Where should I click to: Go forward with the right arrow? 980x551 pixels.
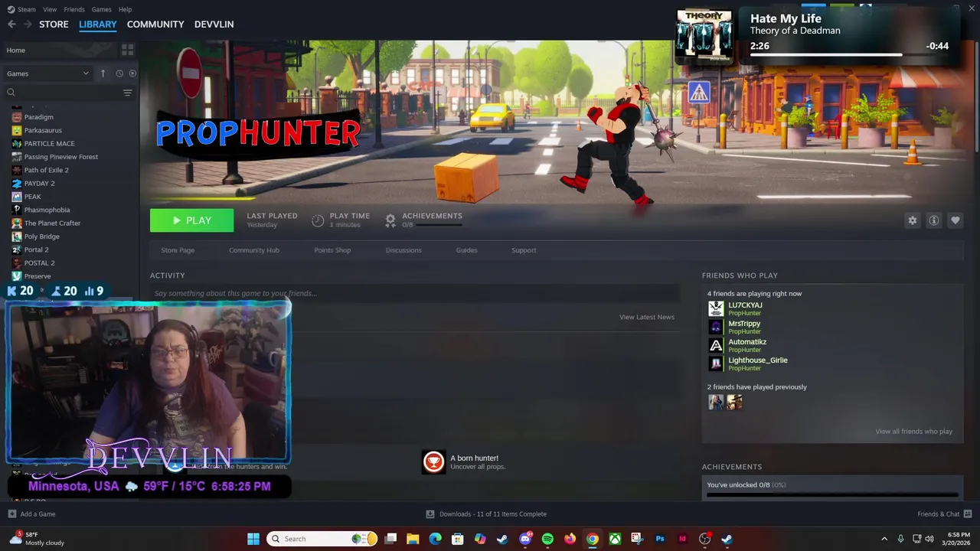(x=28, y=24)
